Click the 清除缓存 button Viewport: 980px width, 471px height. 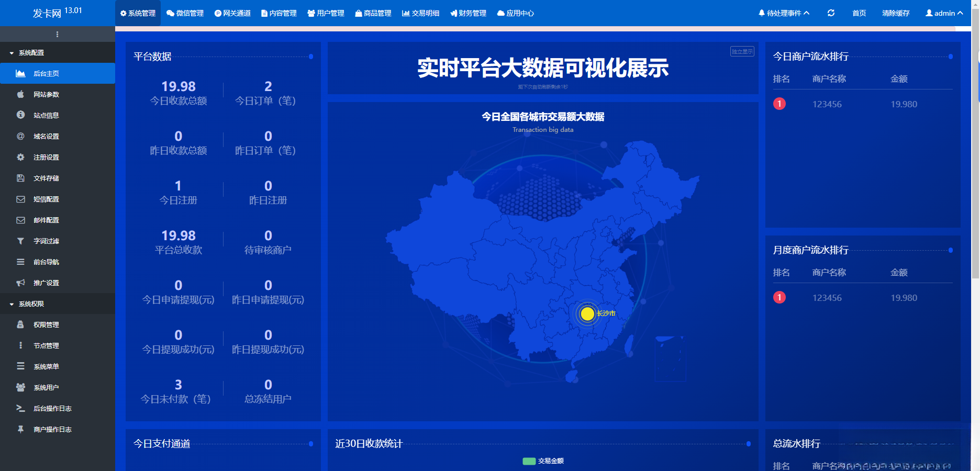(895, 13)
